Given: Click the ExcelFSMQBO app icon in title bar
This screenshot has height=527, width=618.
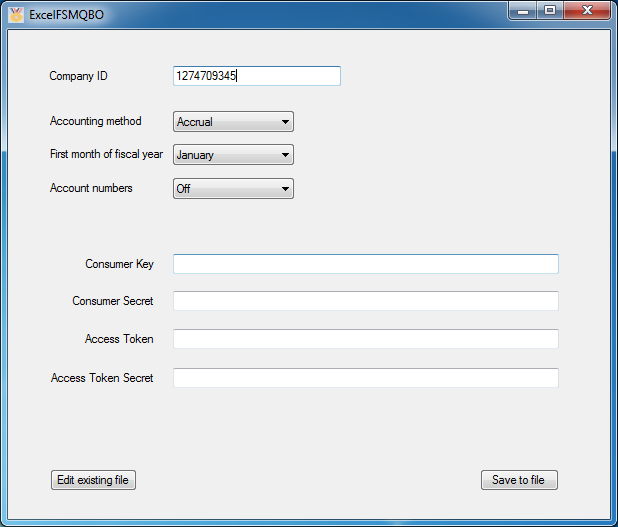Looking at the screenshot, I should click(x=16, y=15).
